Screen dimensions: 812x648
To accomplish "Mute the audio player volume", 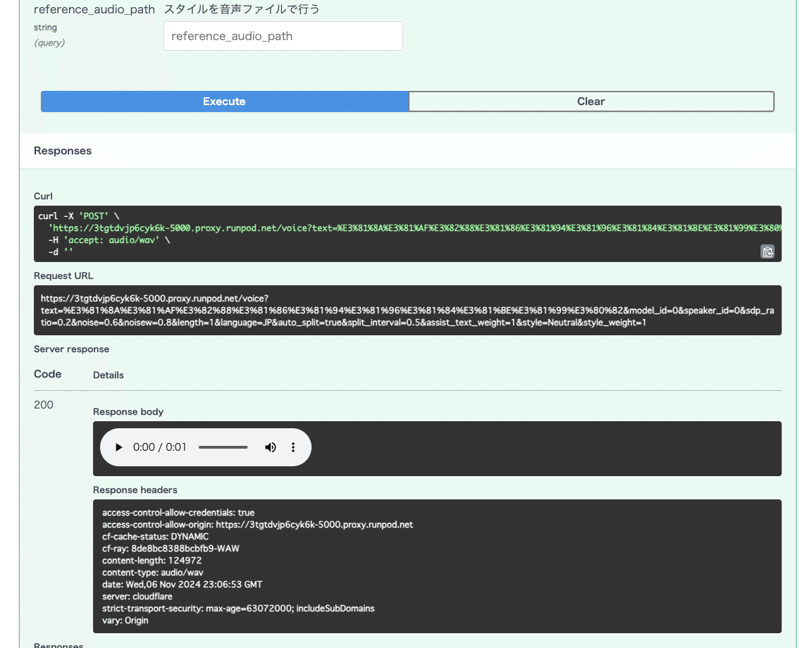I will (x=271, y=447).
